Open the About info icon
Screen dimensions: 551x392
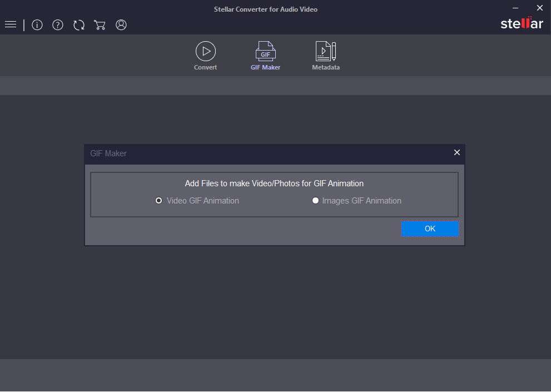point(37,25)
